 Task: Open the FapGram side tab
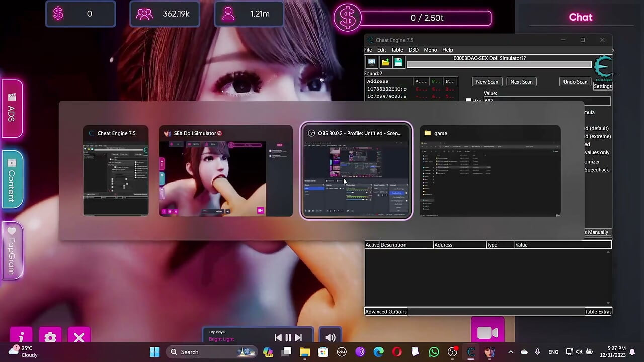click(12, 250)
